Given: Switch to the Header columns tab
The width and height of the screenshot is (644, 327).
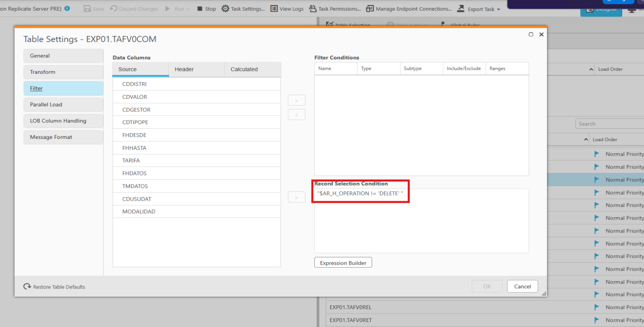Looking at the screenshot, I should pyautogui.click(x=197, y=69).
